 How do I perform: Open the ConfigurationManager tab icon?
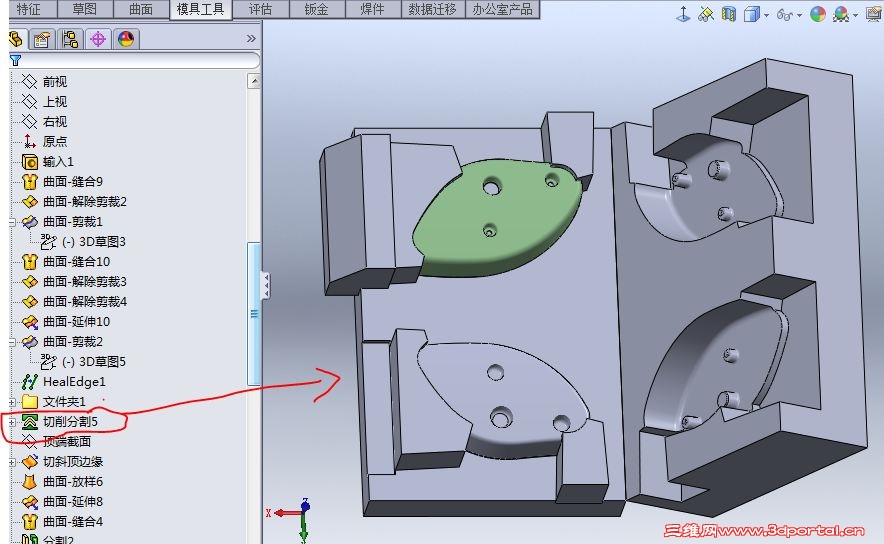[x=70, y=39]
